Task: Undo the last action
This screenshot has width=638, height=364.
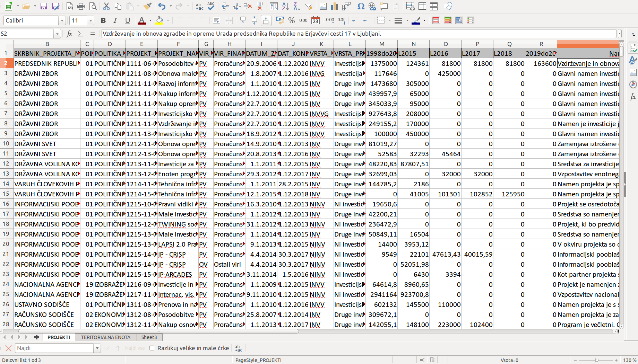Action: tap(162, 6)
